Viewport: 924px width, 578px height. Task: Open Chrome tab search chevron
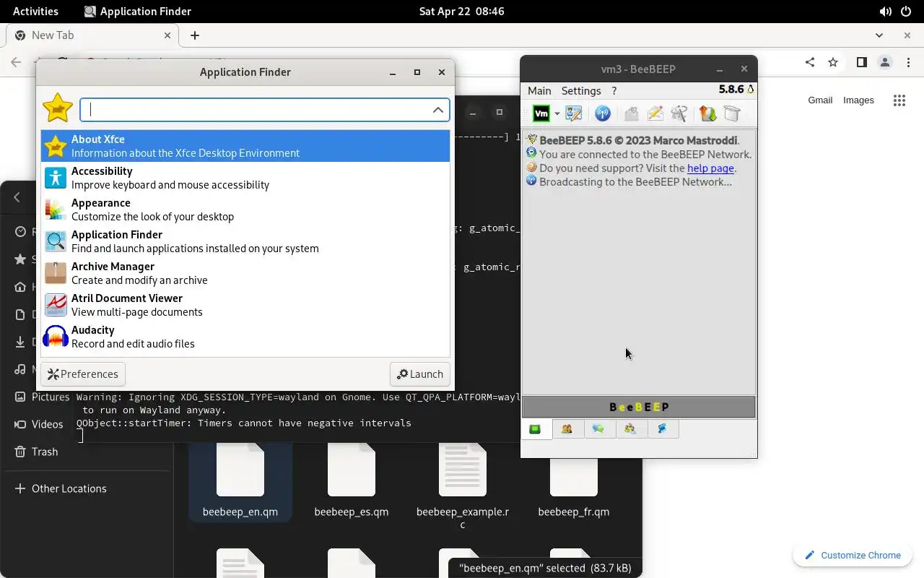click(x=879, y=35)
